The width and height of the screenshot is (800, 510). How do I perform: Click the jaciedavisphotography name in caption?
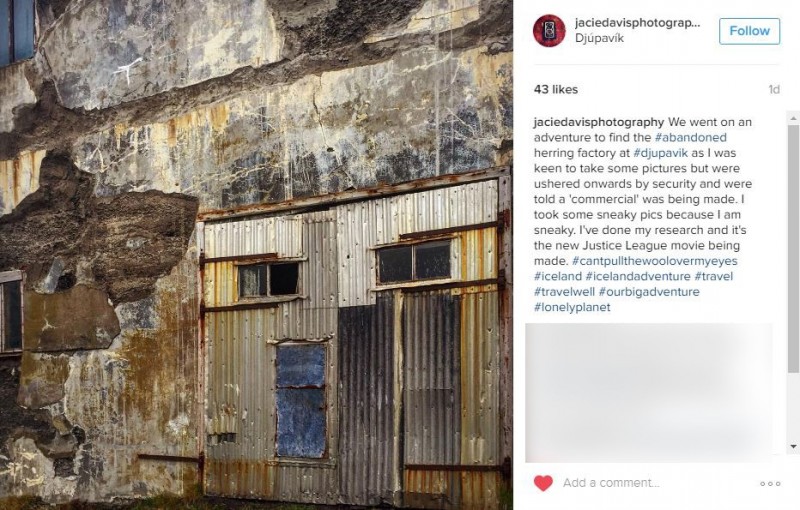[x=599, y=122]
